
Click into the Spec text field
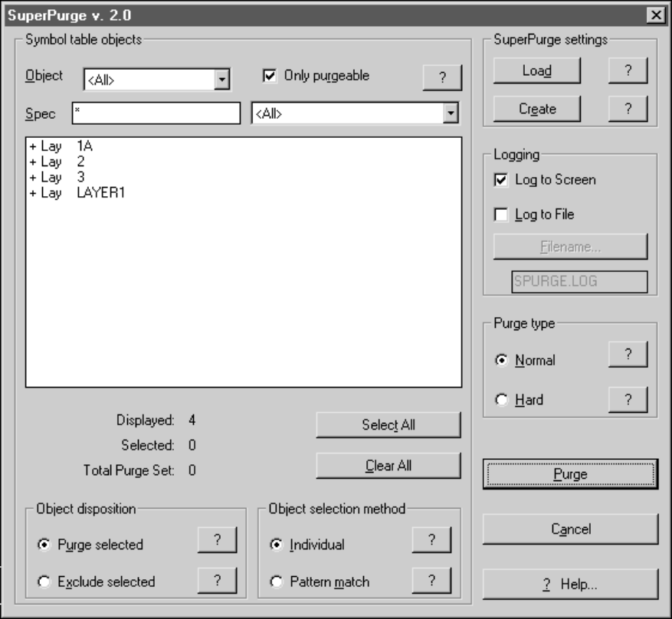[156, 113]
